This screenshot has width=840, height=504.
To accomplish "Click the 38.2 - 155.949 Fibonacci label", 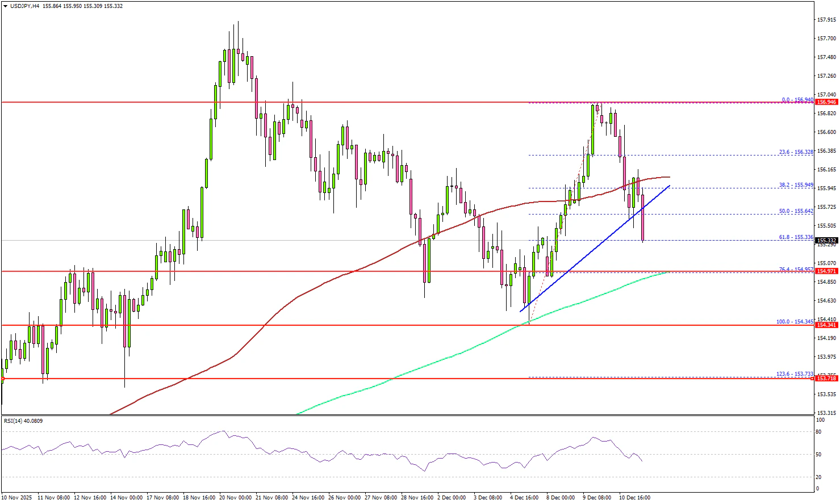I will tap(796, 185).
